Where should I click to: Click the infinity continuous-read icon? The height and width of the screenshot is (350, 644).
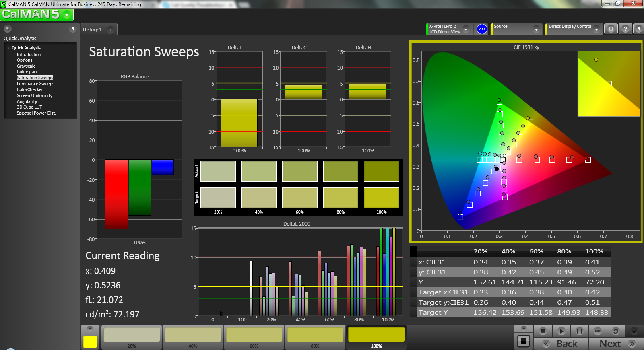coord(598,331)
